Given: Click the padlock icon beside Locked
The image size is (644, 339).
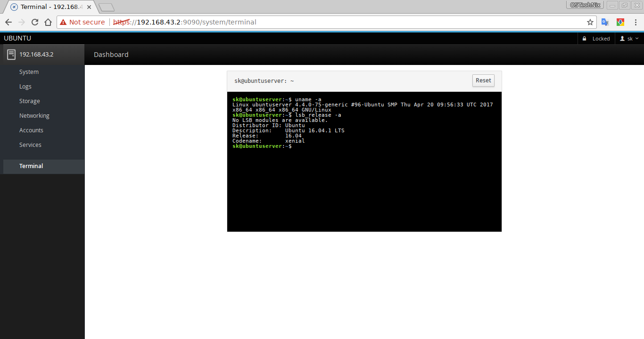Looking at the screenshot, I should (x=585, y=38).
